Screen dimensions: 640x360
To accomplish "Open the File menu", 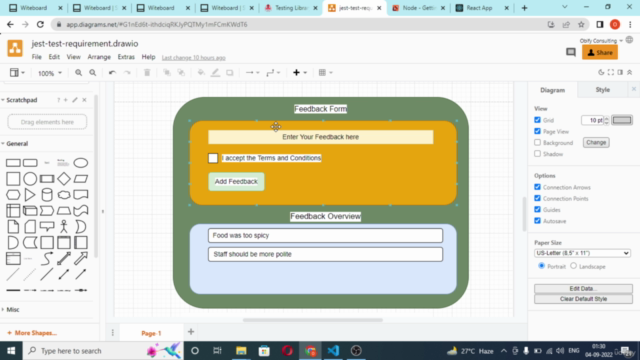I will (37, 57).
